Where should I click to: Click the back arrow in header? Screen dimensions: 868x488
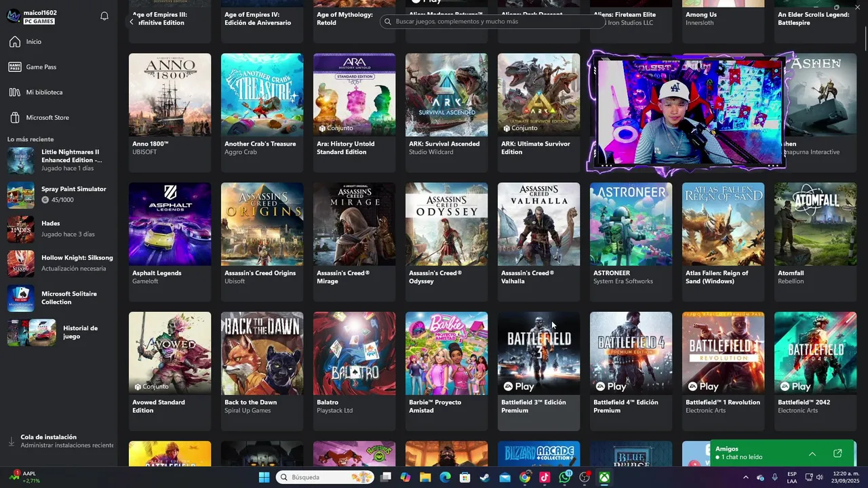pyautogui.click(x=132, y=22)
